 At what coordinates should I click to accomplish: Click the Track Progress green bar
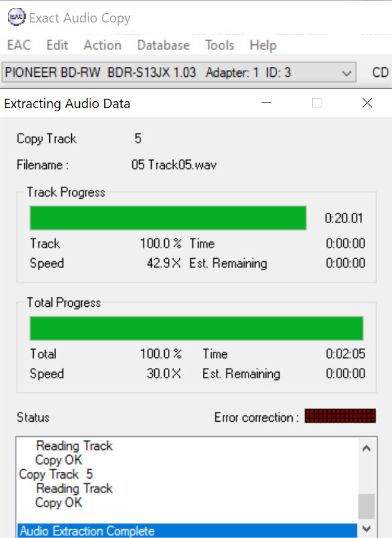[168, 218]
